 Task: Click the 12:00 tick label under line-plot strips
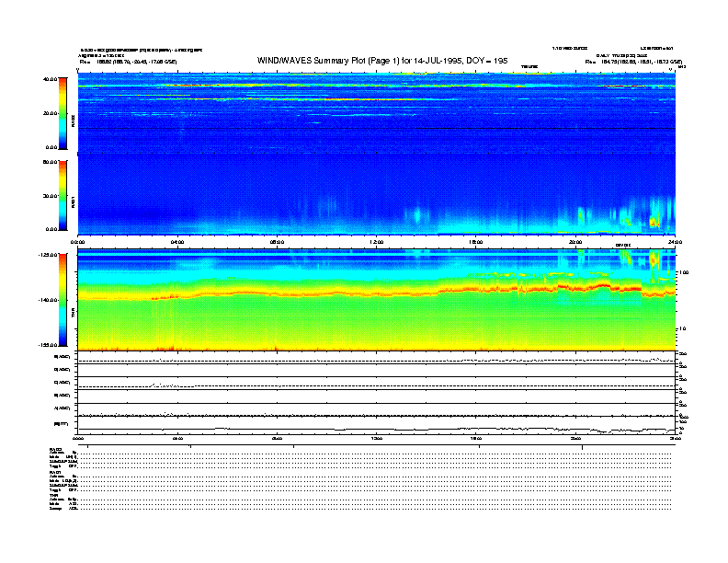tap(377, 438)
